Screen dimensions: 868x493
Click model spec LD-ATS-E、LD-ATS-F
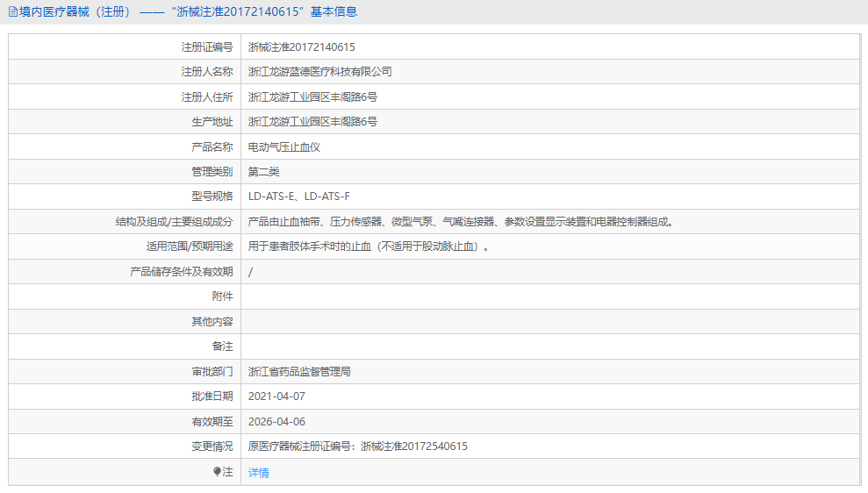[x=299, y=196]
